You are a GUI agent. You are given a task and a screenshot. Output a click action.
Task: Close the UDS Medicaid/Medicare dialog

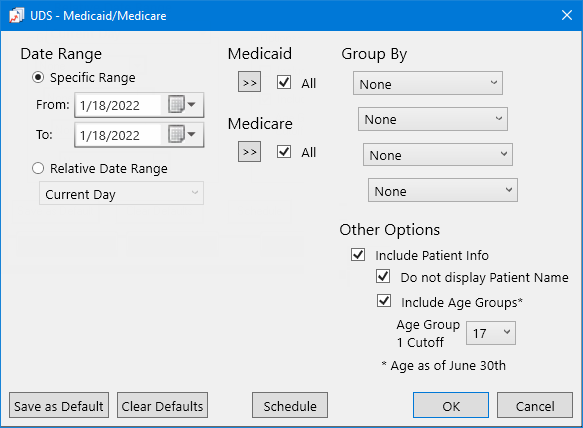[567, 15]
